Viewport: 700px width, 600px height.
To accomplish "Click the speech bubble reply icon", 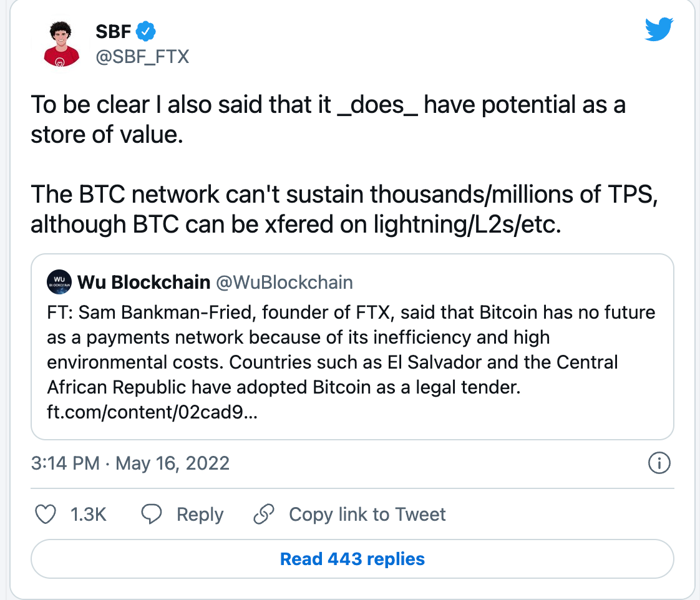I will point(152,515).
